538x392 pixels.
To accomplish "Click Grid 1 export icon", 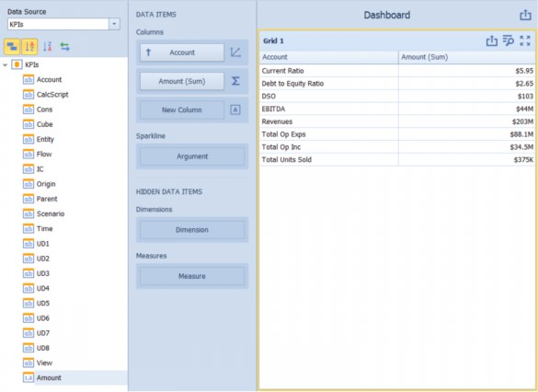I will 492,40.
